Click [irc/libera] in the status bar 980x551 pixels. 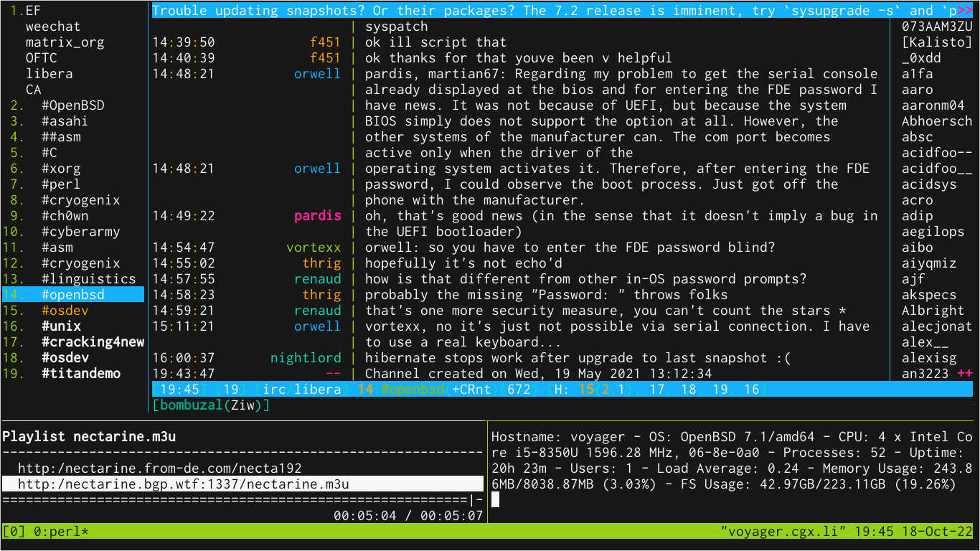point(302,390)
